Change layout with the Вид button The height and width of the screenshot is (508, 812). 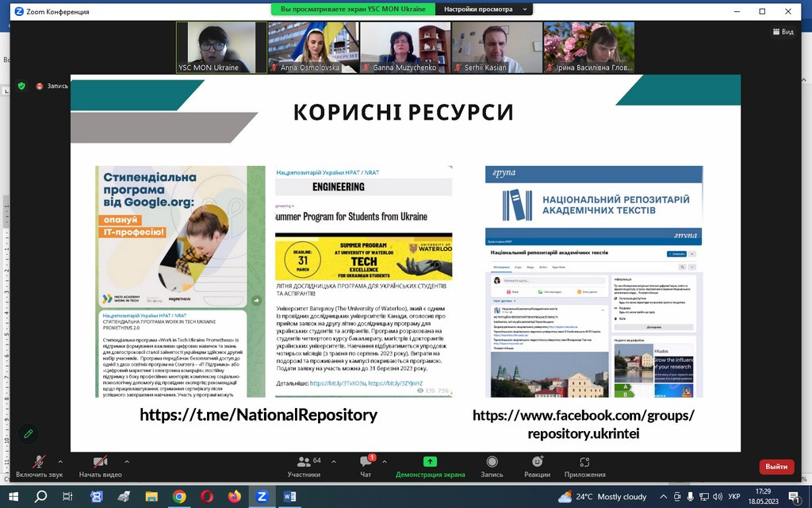(x=783, y=32)
